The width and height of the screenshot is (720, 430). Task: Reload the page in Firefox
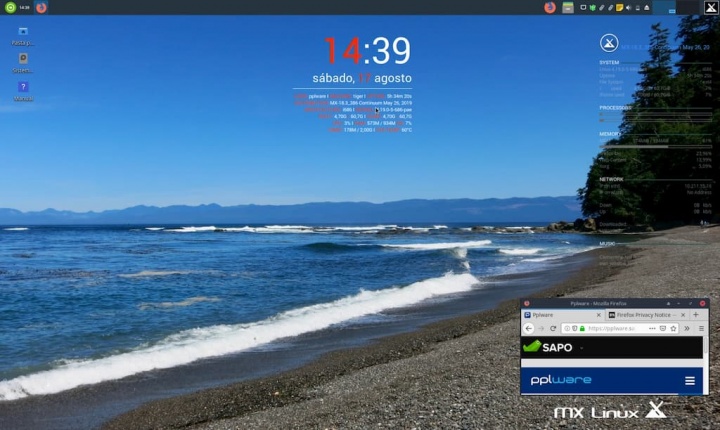[x=552, y=328]
